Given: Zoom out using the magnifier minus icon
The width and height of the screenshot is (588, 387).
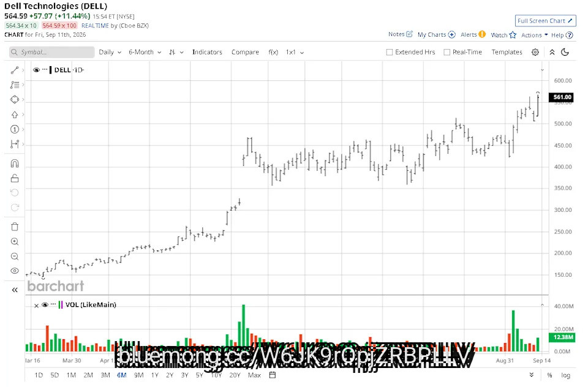Looking at the screenshot, I should [15, 257].
